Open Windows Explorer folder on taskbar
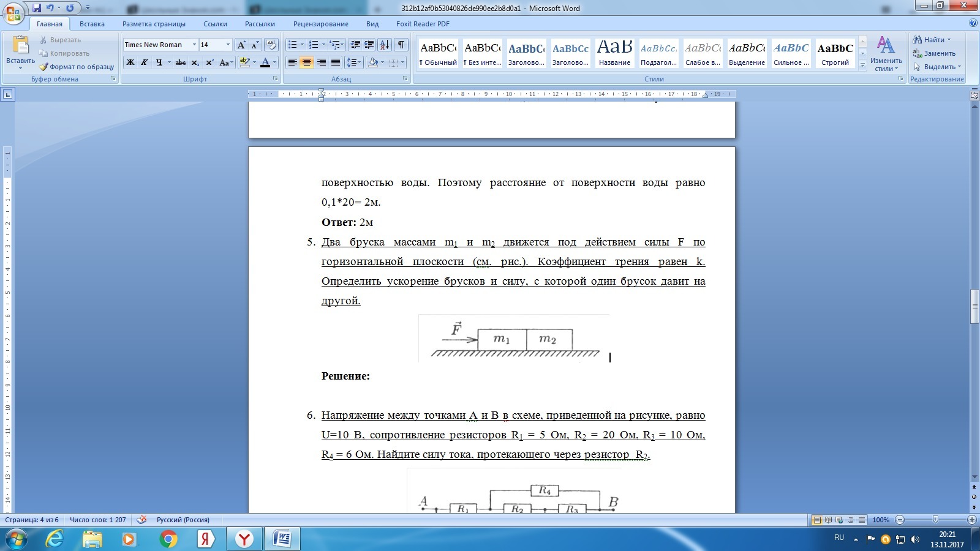Image resolution: width=980 pixels, height=551 pixels. click(x=92, y=539)
